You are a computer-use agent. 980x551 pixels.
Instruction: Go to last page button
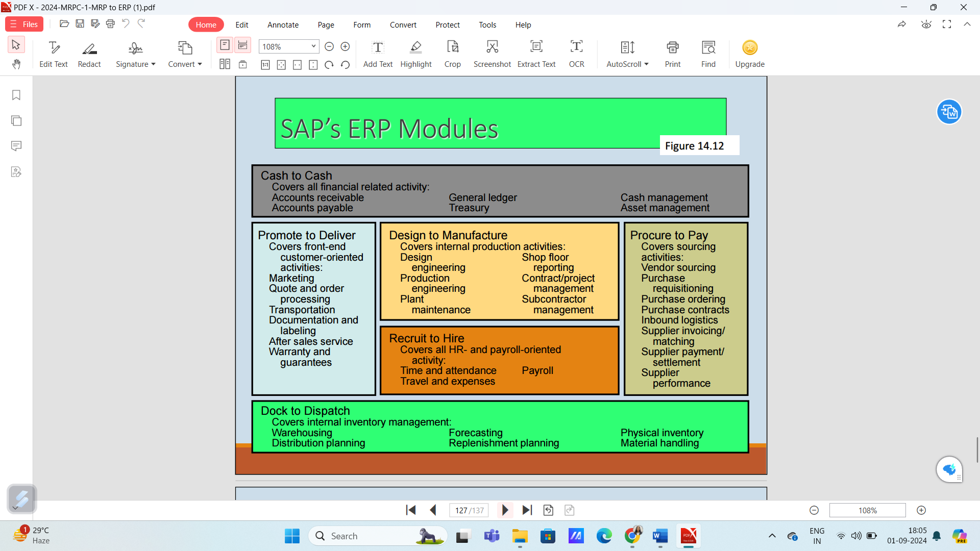tap(527, 510)
